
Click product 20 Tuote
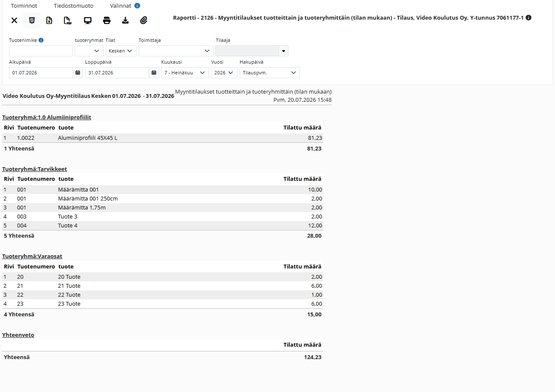[69, 277]
